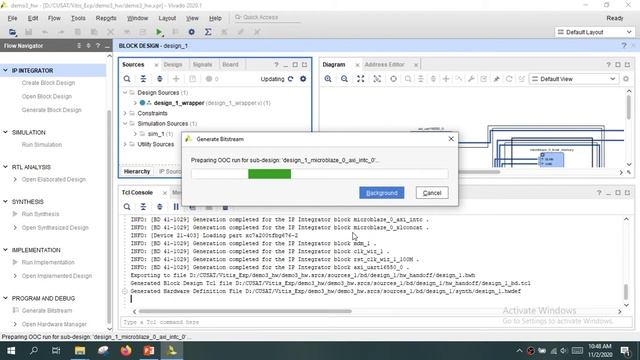Close the Generate Bitstream dialog
The height and width of the screenshot is (360, 640).
coord(451,139)
